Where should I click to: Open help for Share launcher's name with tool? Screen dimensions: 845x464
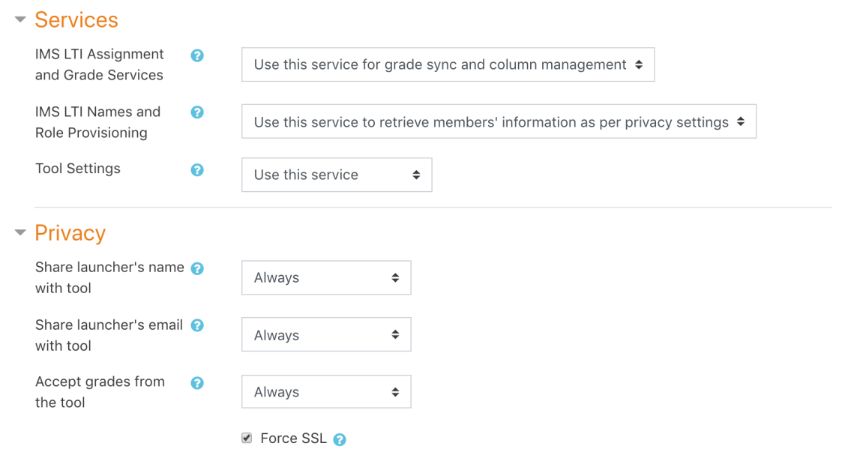pos(197,268)
